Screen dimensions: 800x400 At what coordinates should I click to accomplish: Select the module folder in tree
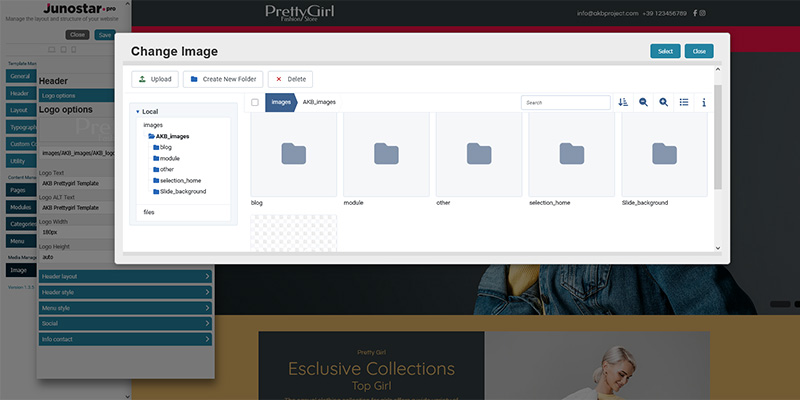169,158
